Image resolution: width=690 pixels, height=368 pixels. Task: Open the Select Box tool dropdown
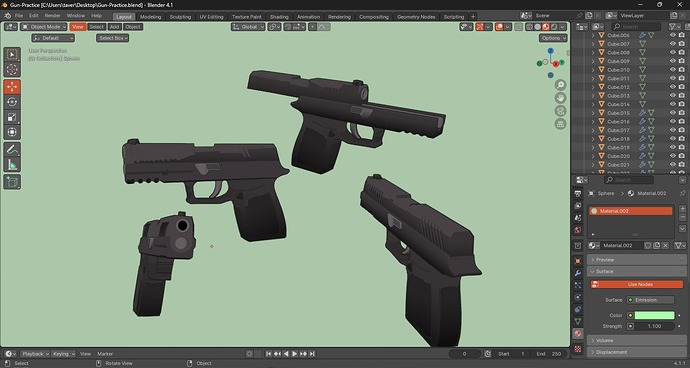[113, 38]
